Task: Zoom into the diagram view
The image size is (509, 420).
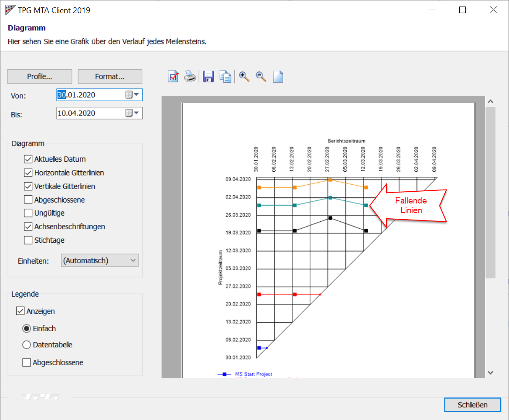Action: [x=243, y=76]
